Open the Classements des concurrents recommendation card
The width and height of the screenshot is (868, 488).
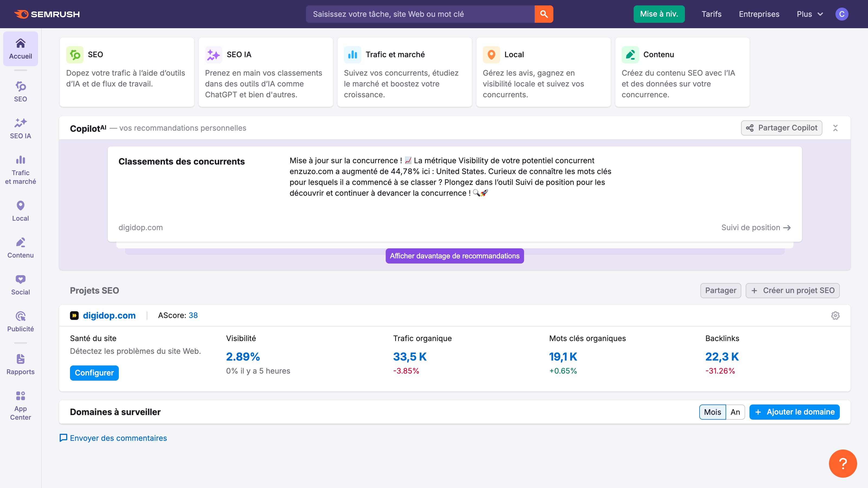click(455, 194)
